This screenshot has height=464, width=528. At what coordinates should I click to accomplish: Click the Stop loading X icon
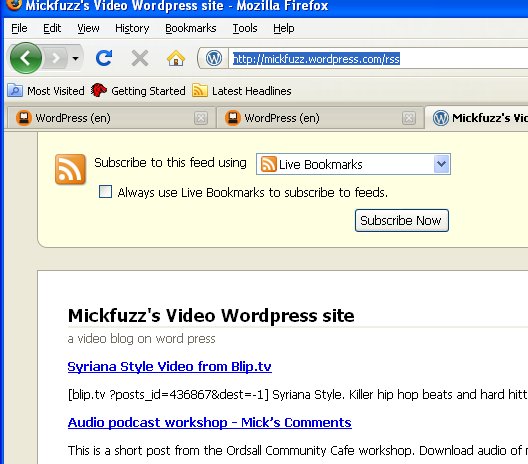140,58
